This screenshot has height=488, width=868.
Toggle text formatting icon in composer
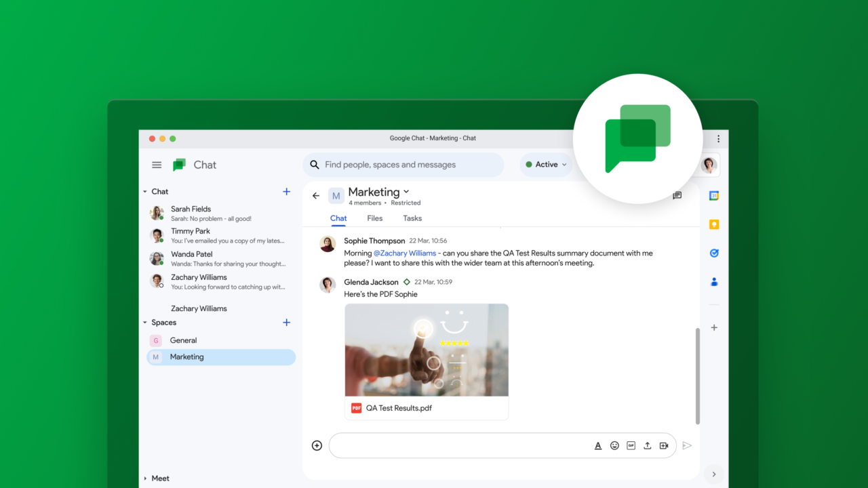click(x=598, y=445)
